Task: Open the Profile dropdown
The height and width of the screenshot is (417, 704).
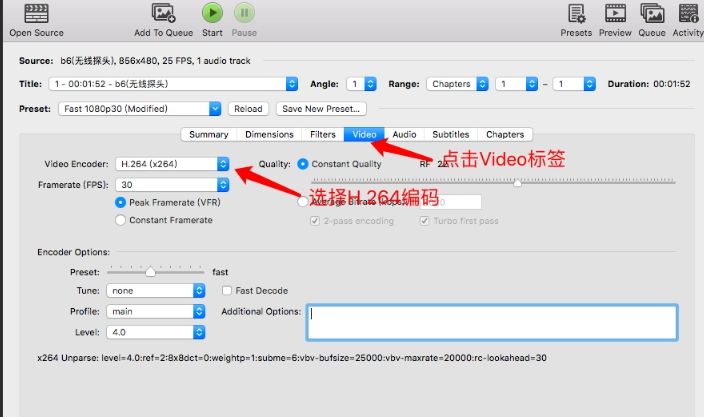Action: (x=156, y=311)
